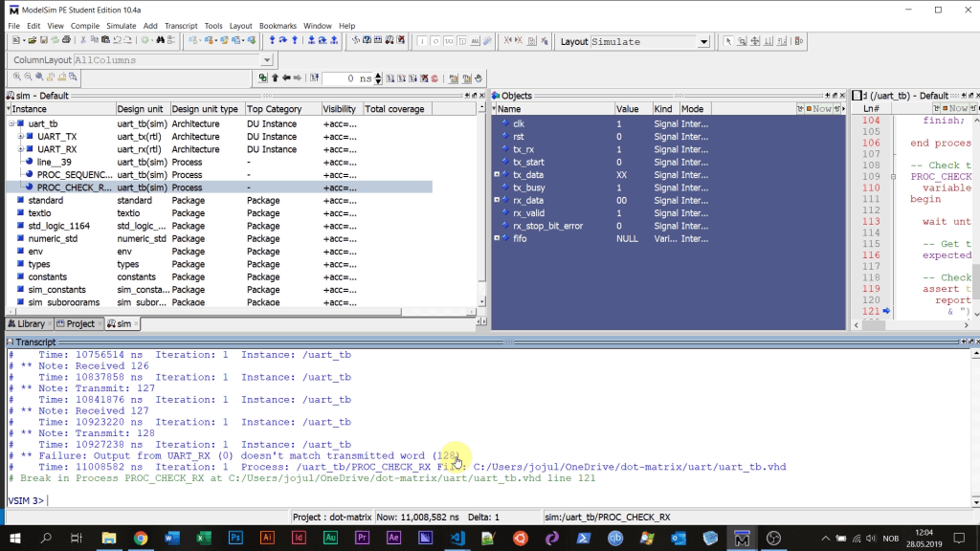980x551 pixels.
Task: Click the Zoom In icon below ColumnLayout
Action: [x=17, y=77]
